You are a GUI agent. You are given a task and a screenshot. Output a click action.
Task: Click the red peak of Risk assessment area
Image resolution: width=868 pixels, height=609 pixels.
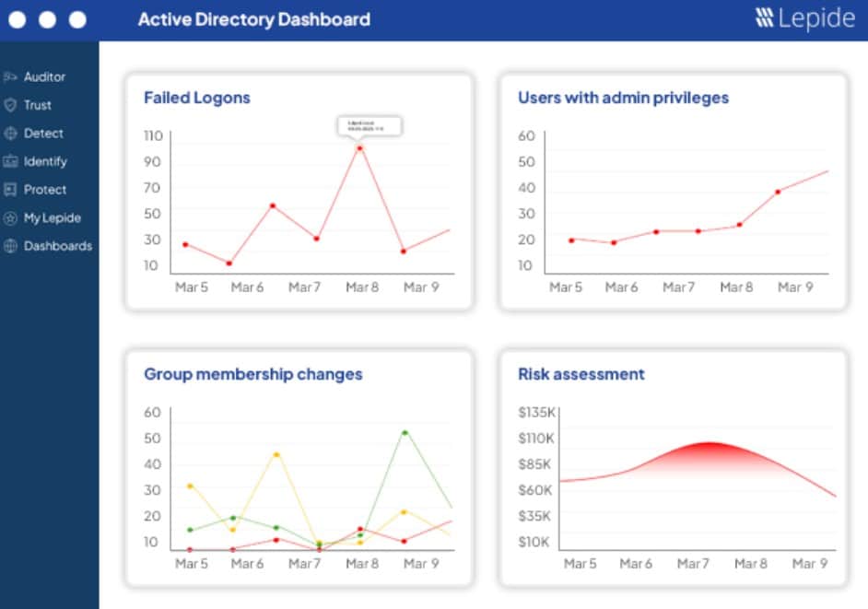coord(710,443)
